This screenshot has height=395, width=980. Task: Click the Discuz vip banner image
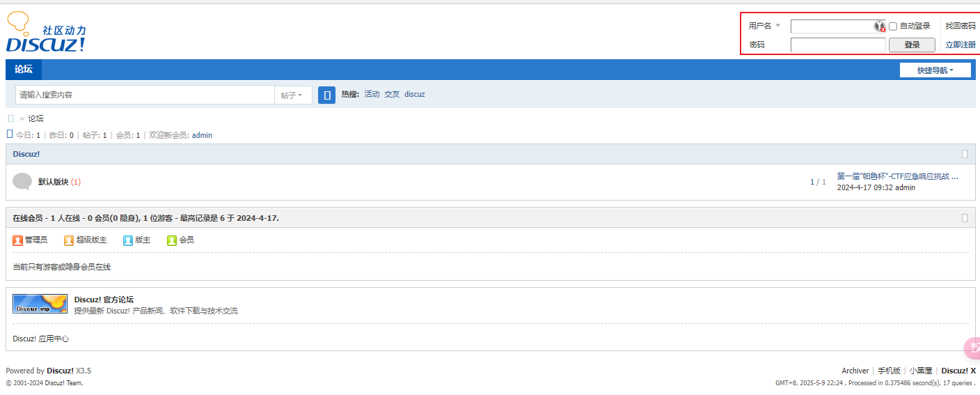40,304
